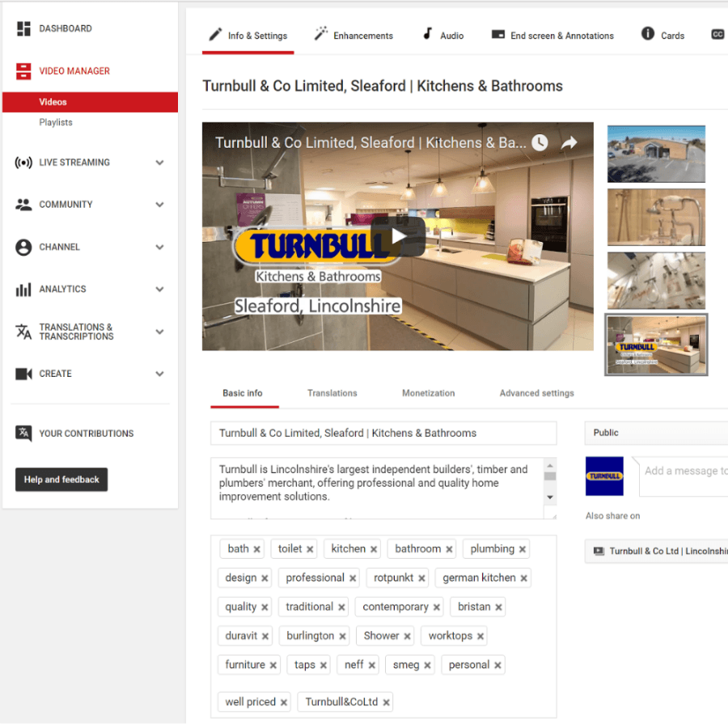The height and width of the screenshot is (728, 728).
Task: Click the Analytics bar chart icon
Action: coord(23,290)
